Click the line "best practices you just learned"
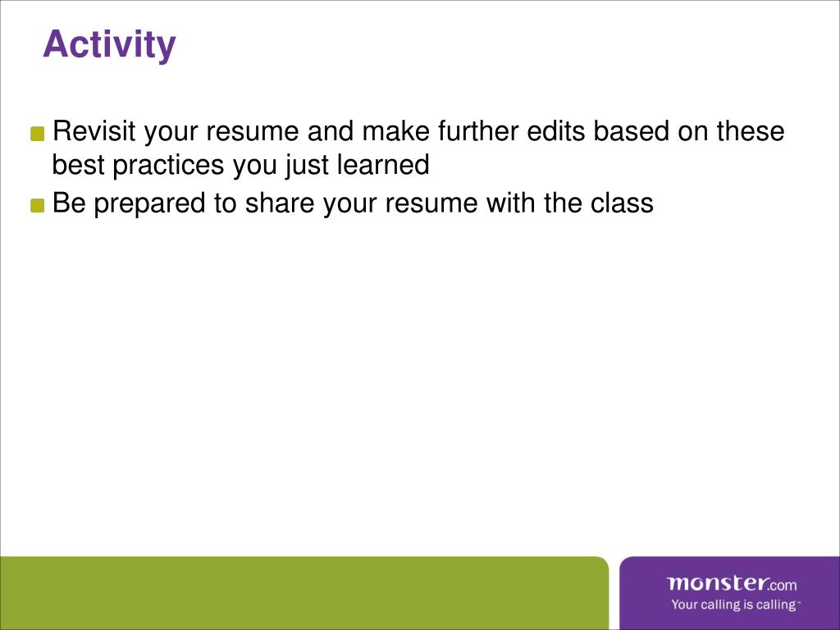Screen dimensions: 840x630 click(240, 164)
